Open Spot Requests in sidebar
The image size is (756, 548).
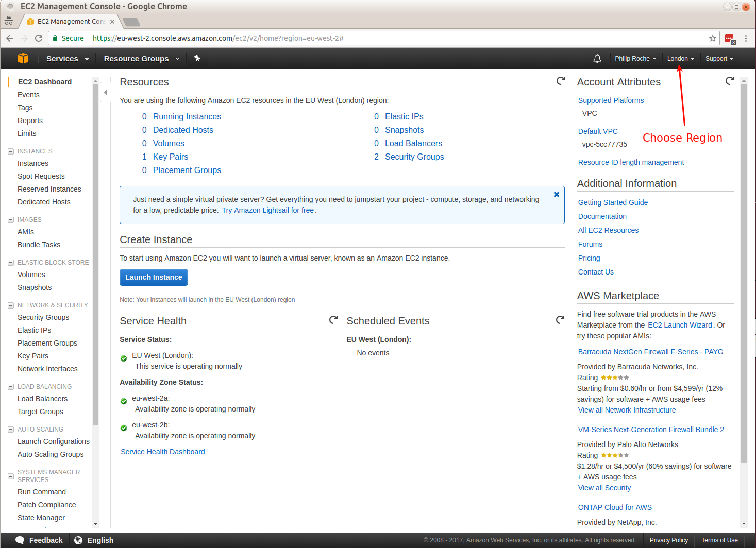click(41, 176)
